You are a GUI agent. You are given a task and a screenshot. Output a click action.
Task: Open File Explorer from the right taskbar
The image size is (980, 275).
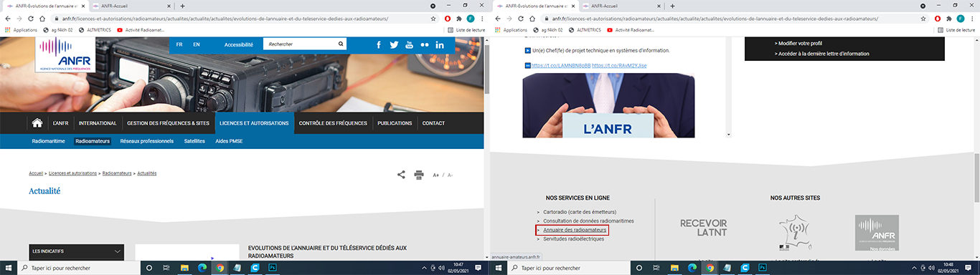[674, 268]
